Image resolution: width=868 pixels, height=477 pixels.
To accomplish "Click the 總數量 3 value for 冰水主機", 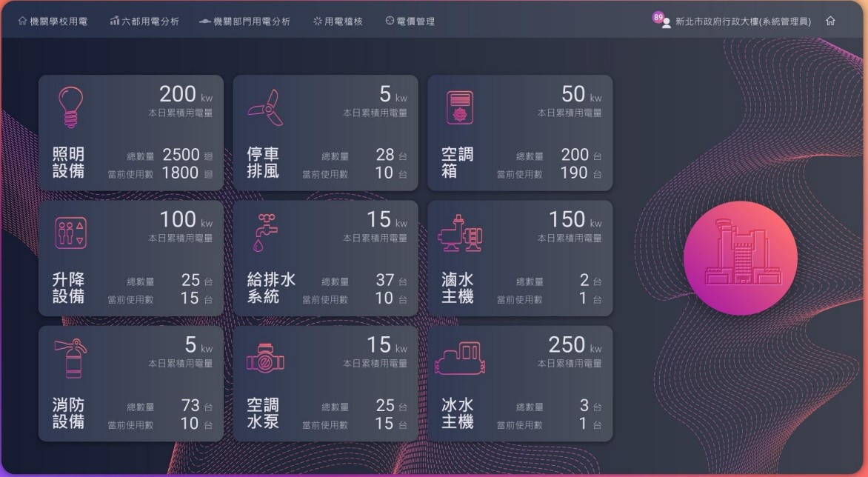I will click(x=584, y=406).
